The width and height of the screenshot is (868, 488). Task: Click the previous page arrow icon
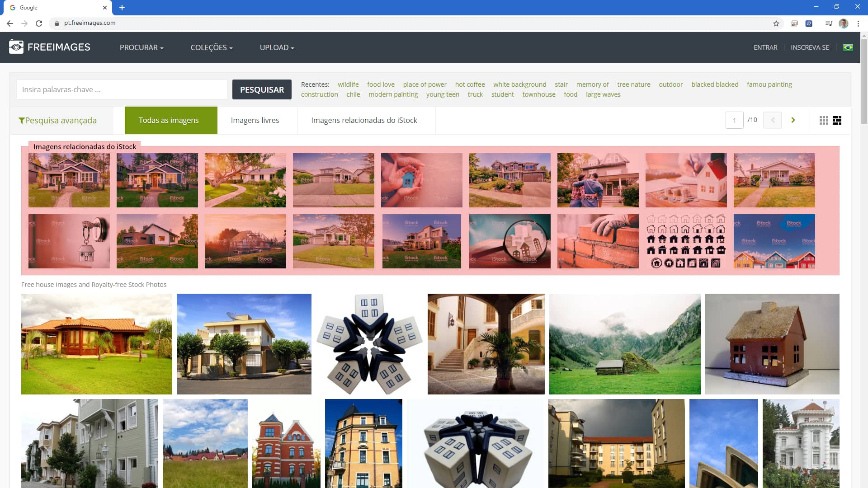(773, 120)
